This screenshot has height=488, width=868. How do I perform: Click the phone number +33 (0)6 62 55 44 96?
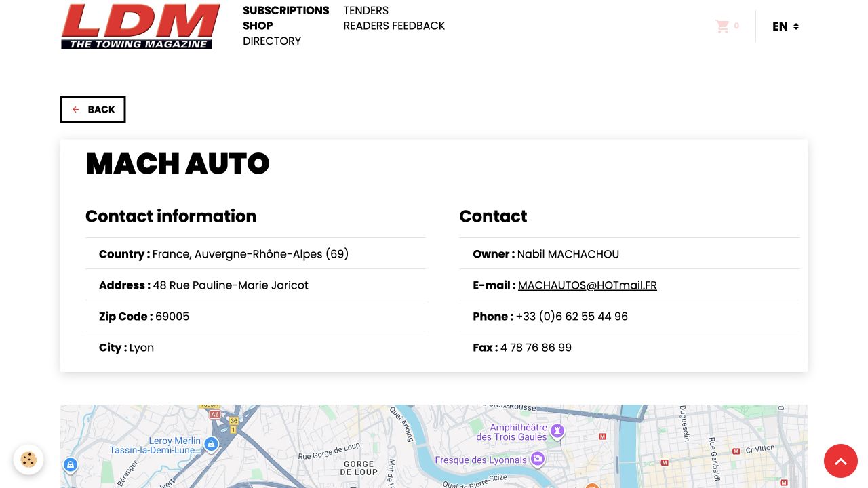tap(572, 317)
